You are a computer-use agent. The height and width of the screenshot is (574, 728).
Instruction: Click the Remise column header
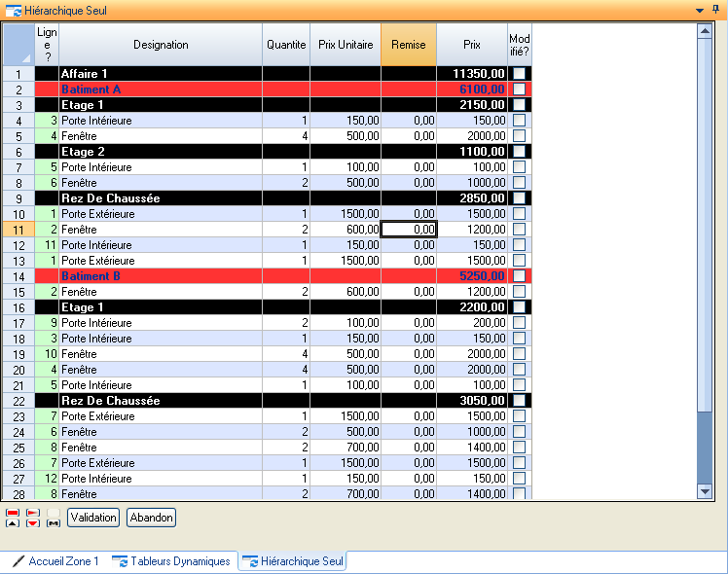(408, 45)
